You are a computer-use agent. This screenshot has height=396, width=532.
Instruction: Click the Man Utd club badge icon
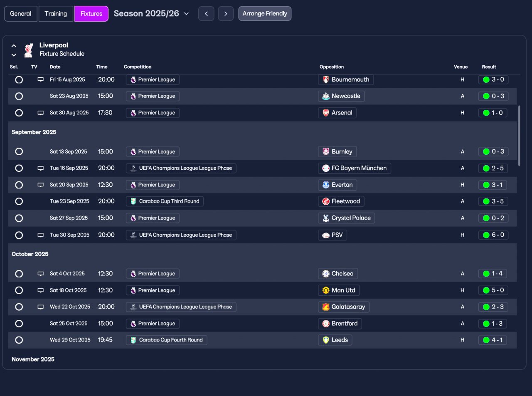tap(326, 290)
